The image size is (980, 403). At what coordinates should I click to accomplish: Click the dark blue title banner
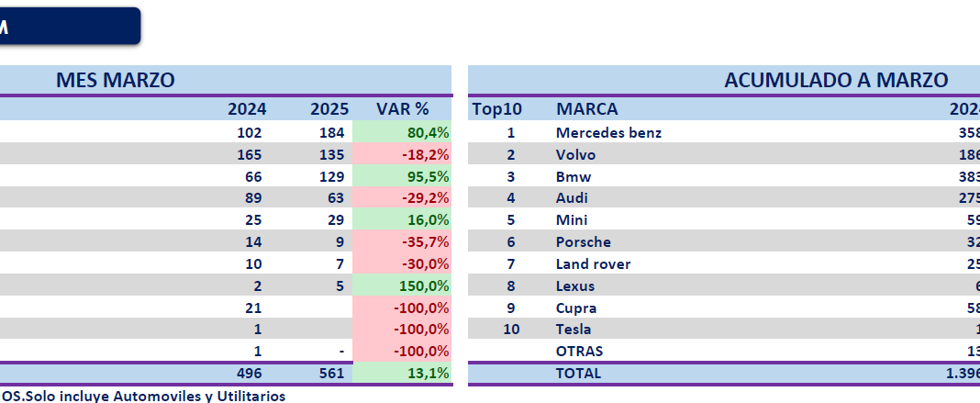pyautogui.click(x=69, y=26)
